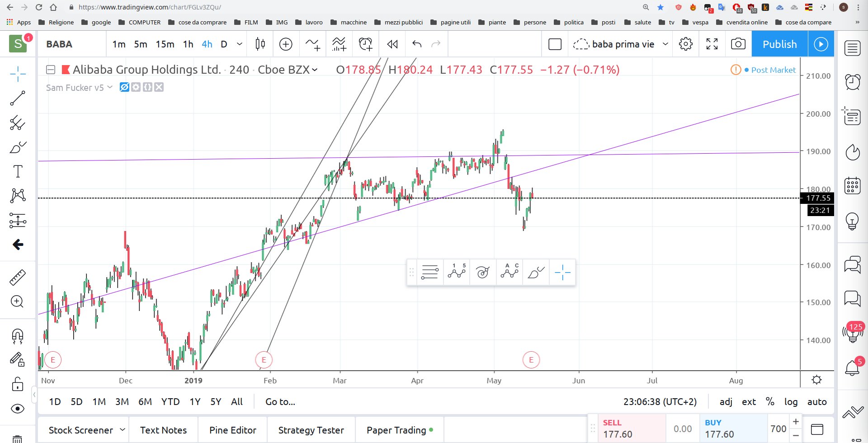The height and width of the screenshot is (443, 868).
Task: Toggle percent scale
Action: point(770,401)
